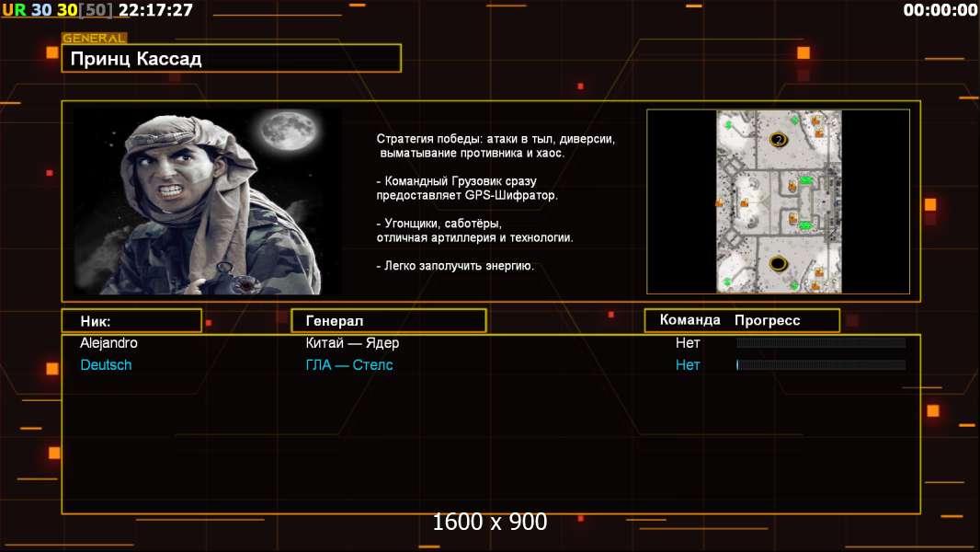Click the moon in the portrait
The width and height of the screenshot is (980, 552).
pyautogui.click(x=290, y=132)
